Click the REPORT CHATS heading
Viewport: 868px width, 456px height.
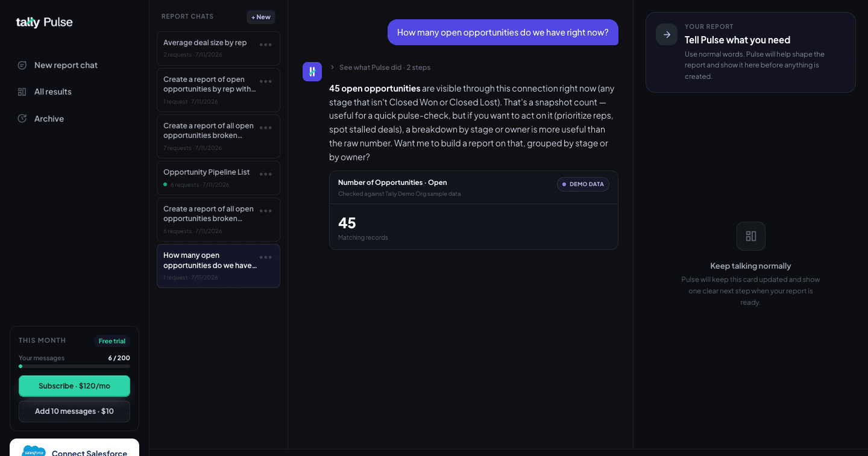tap(187, 16)
